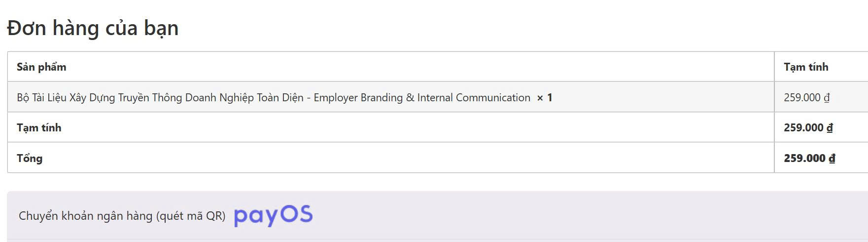Viewport: 868px width, 242px height.
Task: Click the Tổng row label
Action: [x=30, y=159]
